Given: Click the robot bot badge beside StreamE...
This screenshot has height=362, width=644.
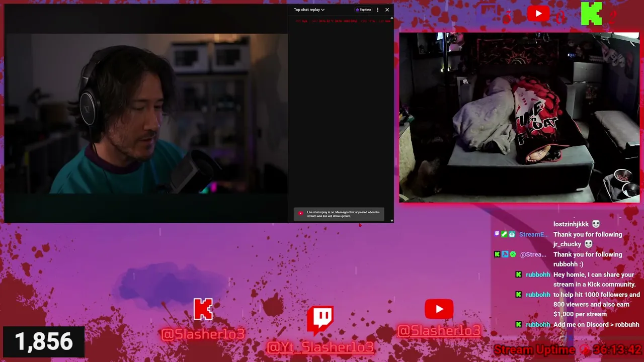Looking at the screenshot, I should (512, 234).
